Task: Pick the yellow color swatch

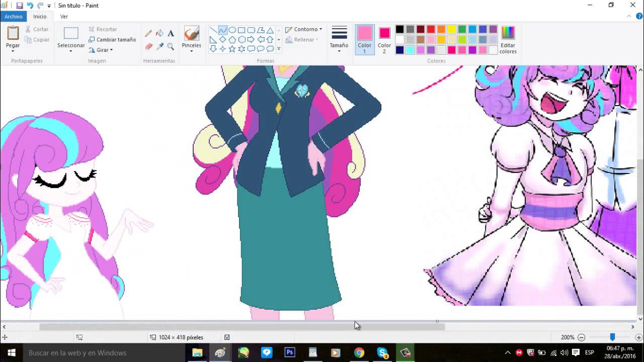Action: [452, 29]
